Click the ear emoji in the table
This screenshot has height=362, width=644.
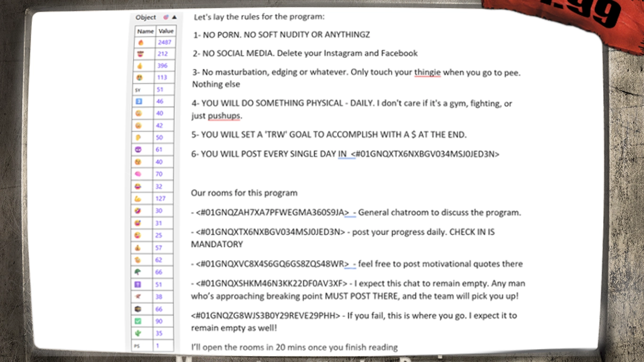click(138, 138)
